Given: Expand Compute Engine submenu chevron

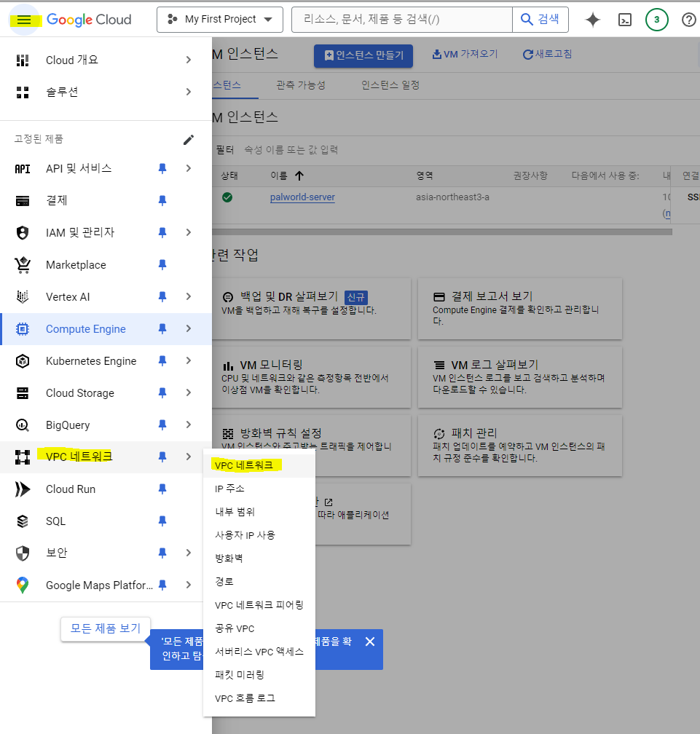Looking at the screenshot, I should (188, 328).
